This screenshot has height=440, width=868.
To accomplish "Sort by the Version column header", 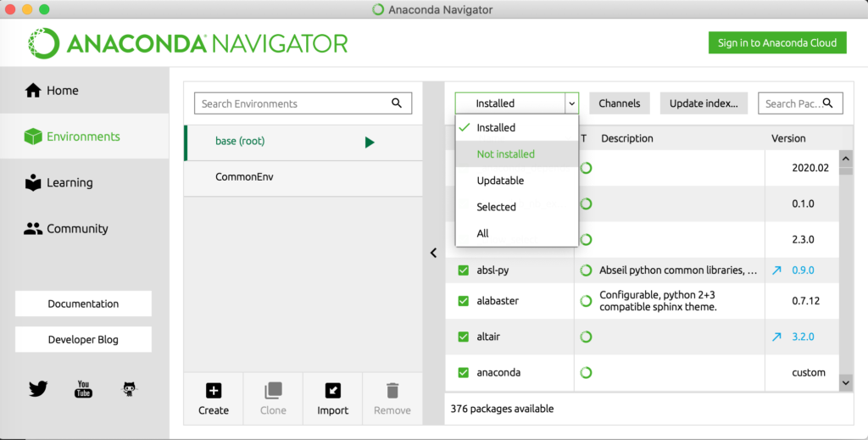I will pyautogui.click(x=788, y=138).
